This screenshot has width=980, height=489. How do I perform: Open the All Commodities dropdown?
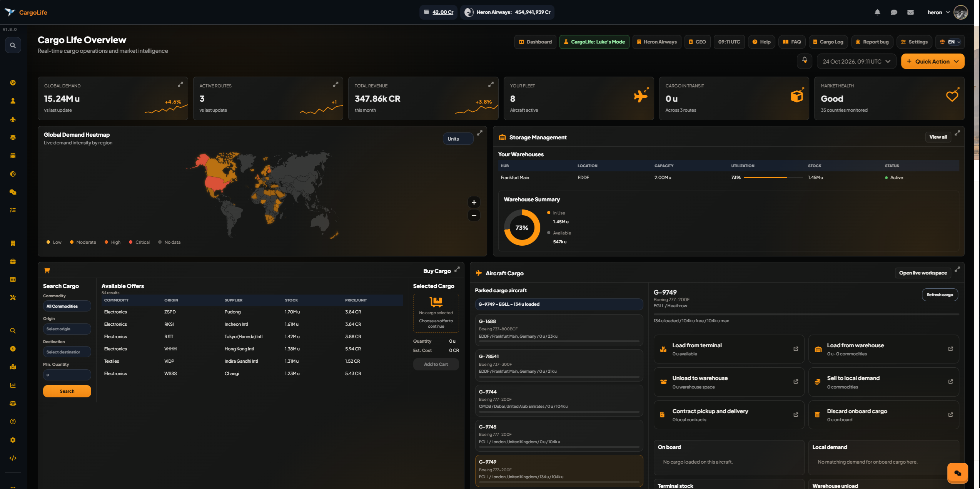tap(67, 306)
